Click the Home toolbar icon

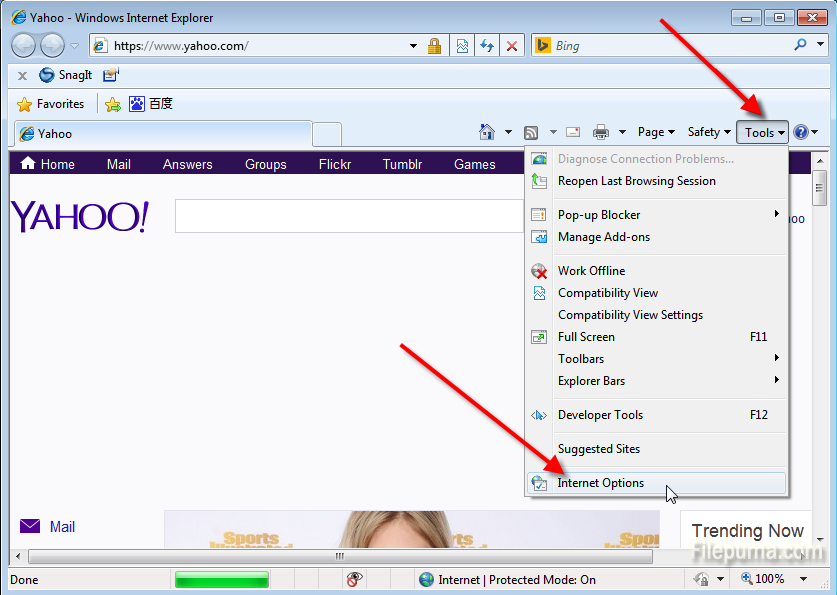(487, 132)
